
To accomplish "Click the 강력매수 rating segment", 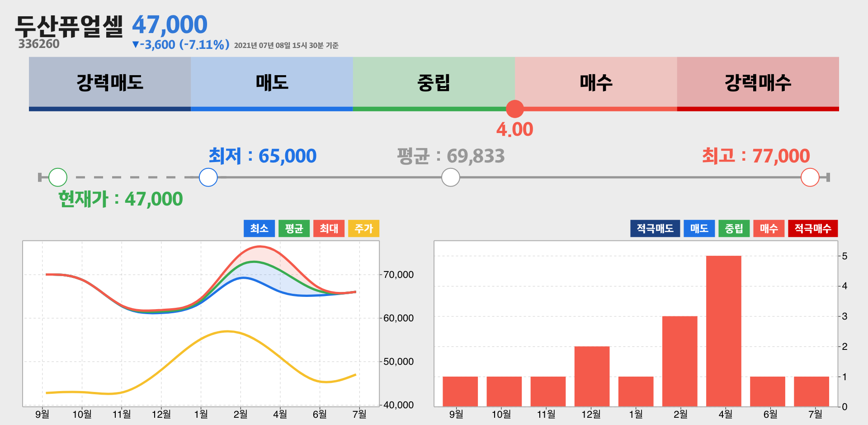I will pyautogui.click(x=758, y=84).
